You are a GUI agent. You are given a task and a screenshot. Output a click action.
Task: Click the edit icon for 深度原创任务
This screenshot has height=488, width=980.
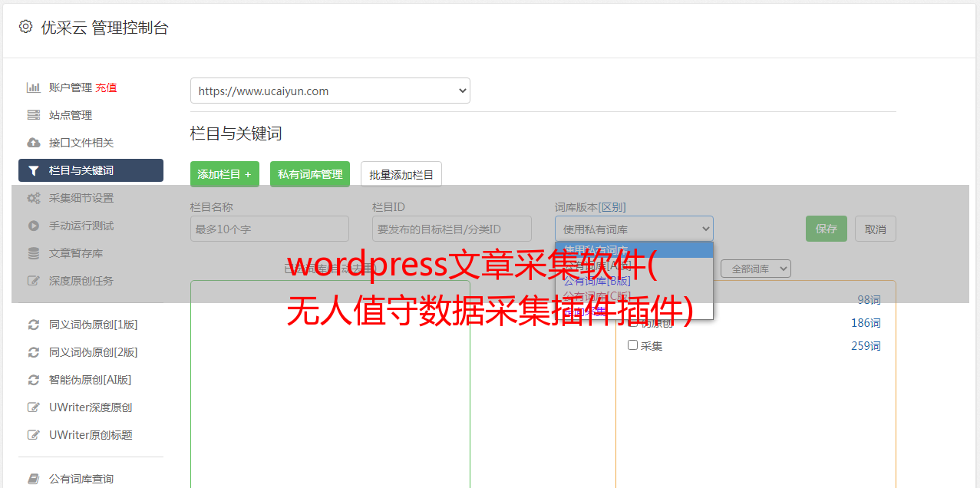[34, 281]
